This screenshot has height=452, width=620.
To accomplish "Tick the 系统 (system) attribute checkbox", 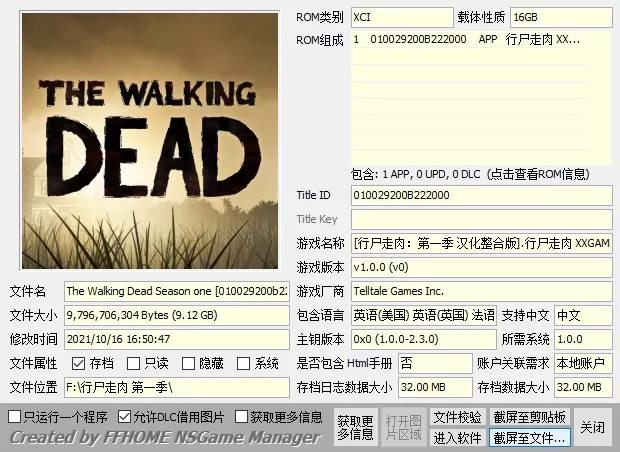I will (243, 363).
